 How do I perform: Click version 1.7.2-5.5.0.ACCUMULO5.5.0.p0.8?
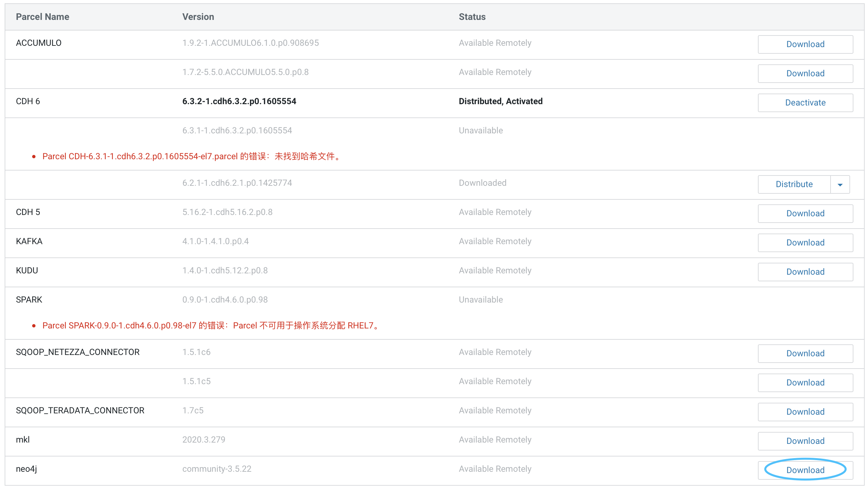(x=246, y=72)
